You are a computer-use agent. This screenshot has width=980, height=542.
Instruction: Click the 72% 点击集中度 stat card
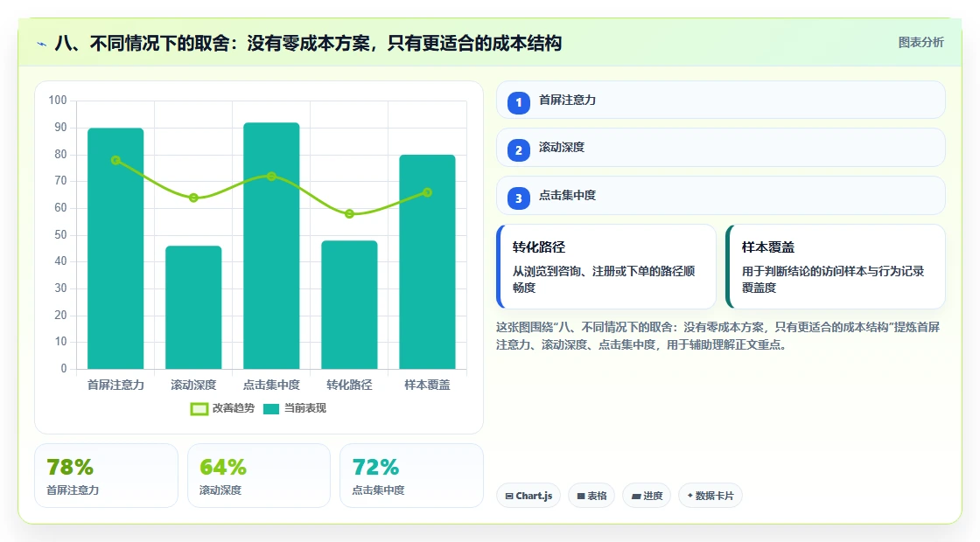click(411, 476)
